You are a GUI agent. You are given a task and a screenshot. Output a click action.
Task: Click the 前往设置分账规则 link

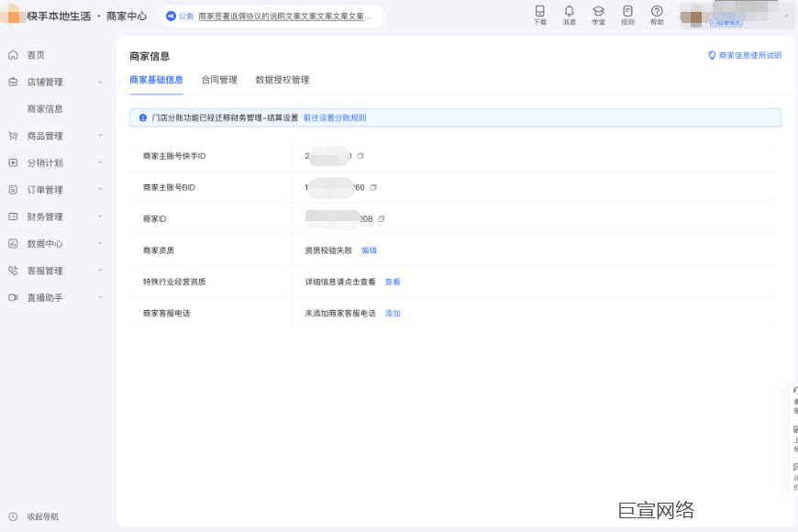click(335, 117)
